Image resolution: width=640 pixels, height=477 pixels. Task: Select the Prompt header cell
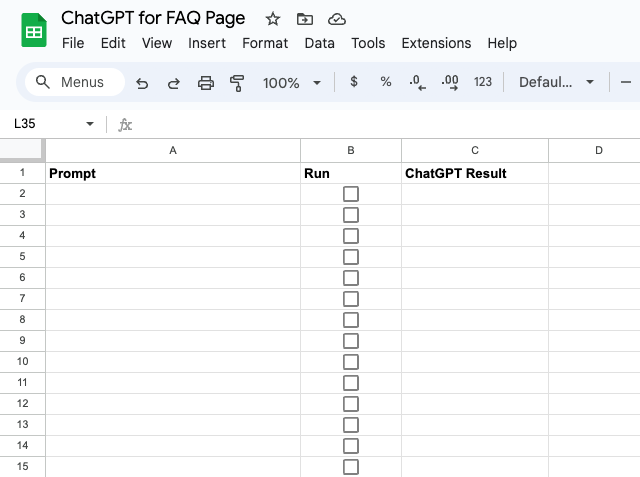click(x=173, y=173)
